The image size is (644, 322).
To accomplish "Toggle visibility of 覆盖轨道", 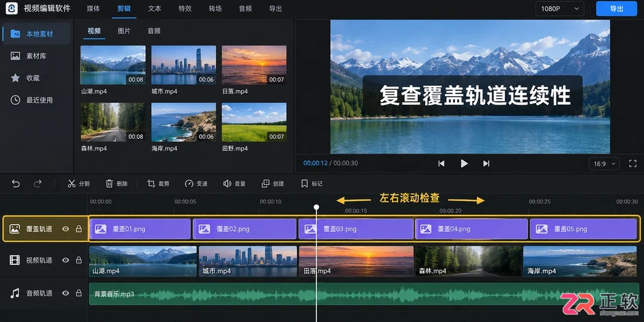I will pos(65,229).
